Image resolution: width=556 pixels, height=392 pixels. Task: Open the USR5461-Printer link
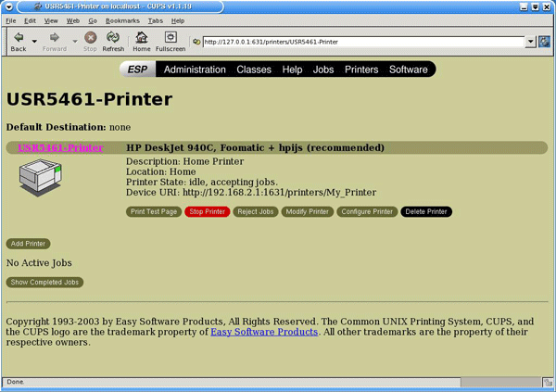click(60, 147)
